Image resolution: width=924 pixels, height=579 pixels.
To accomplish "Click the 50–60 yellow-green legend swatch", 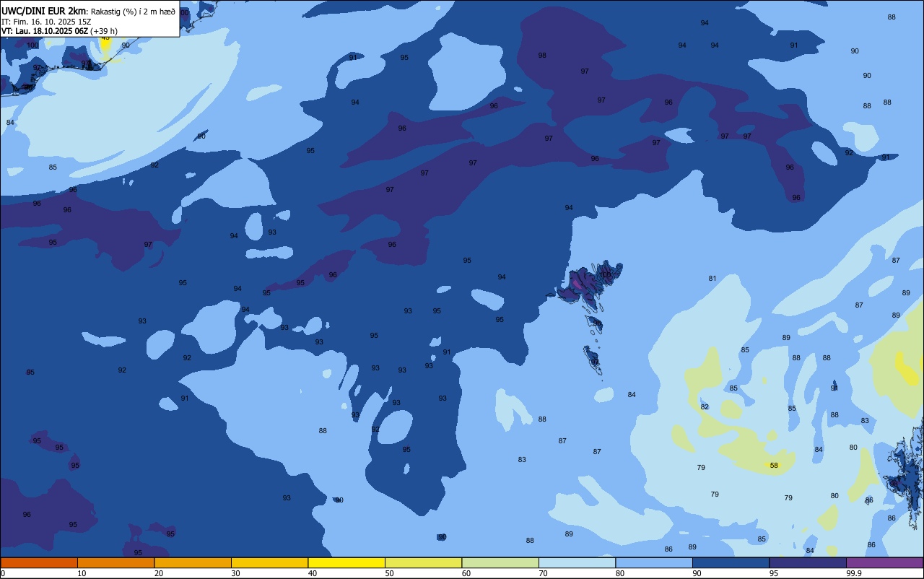I will pyautogui.click(x=423, y=562).
